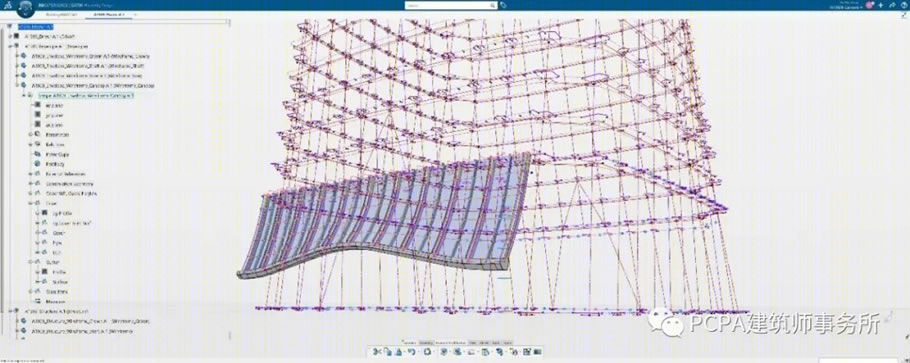Click the Relations node icon
This screenshot has width=910, height=363.
pyautogui.click(x=38, y=144)
